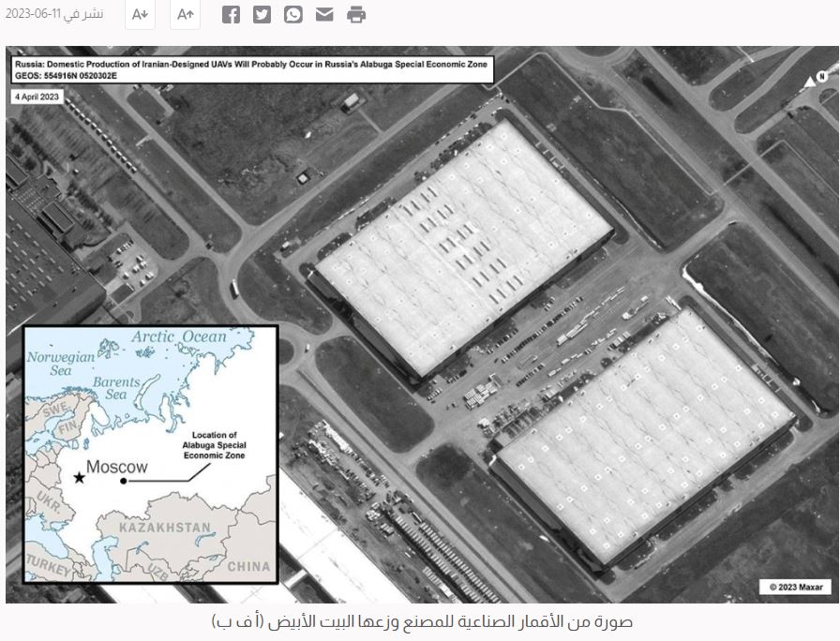Screen dimensions: 840x641
Task: Decrease font size with the A-down button
Action: (x=140, y=14)
